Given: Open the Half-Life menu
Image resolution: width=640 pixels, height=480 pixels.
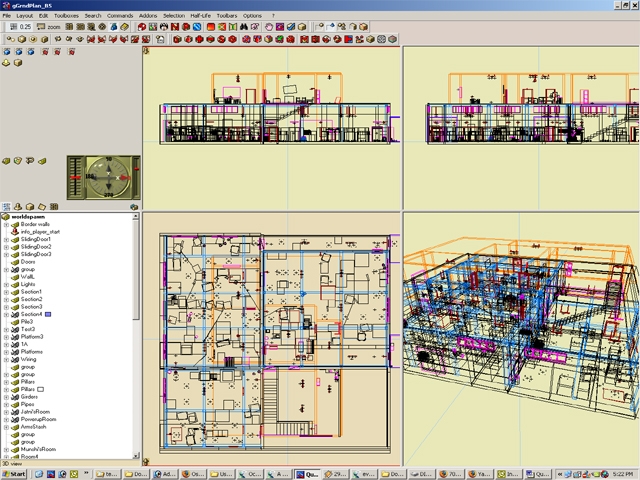Looking at the screenshot, I should pos(200,16).
